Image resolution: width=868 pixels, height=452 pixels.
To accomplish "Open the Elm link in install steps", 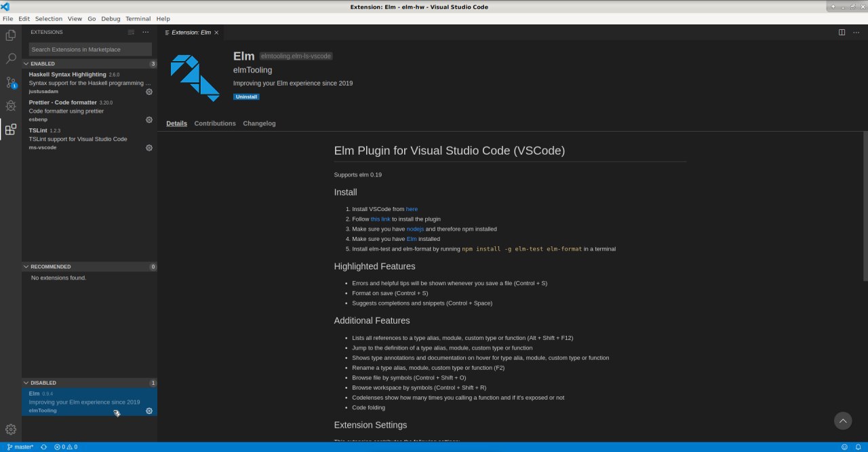I will (x=412, y=239).
